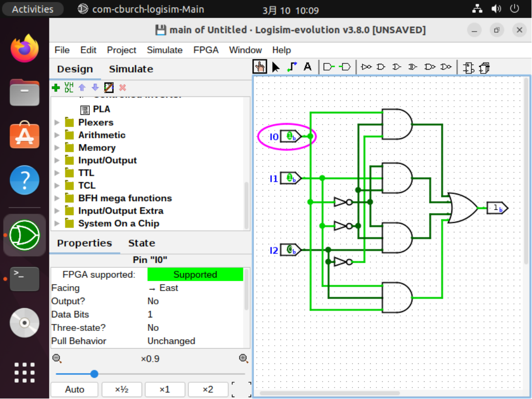The height and width of the screenshot is (399, 532).
Task: Expand the Memory components folder
Action: click(57, 147)
